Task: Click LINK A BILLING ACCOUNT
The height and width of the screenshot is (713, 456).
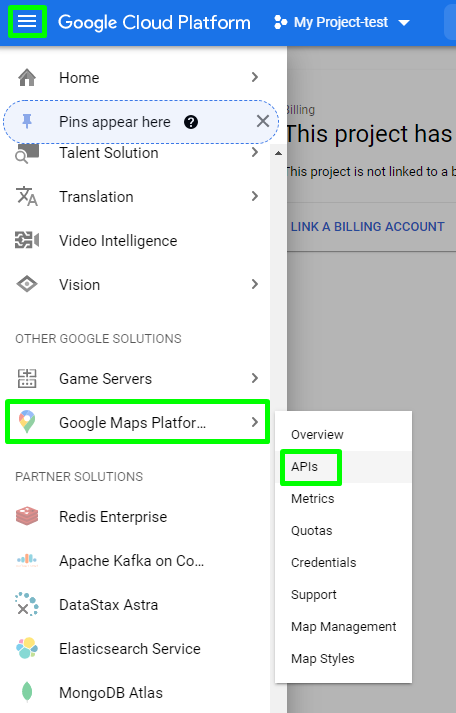Action: coord(367,226)
